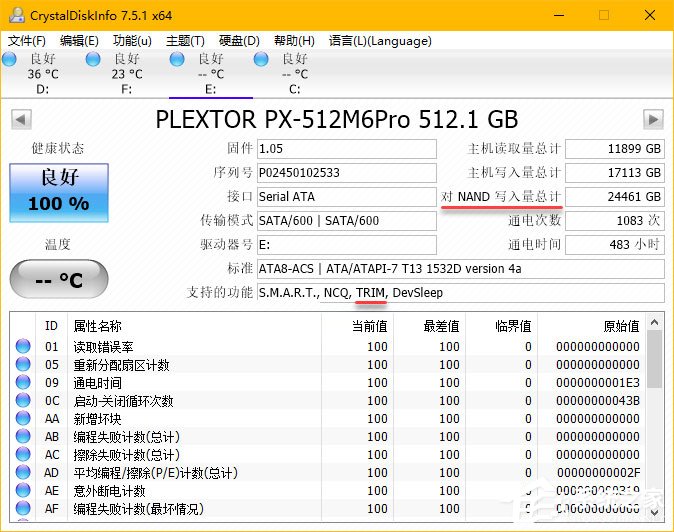
Task: Click status icon for attribute 05 重新分配扇区计数
Action: 23,364
